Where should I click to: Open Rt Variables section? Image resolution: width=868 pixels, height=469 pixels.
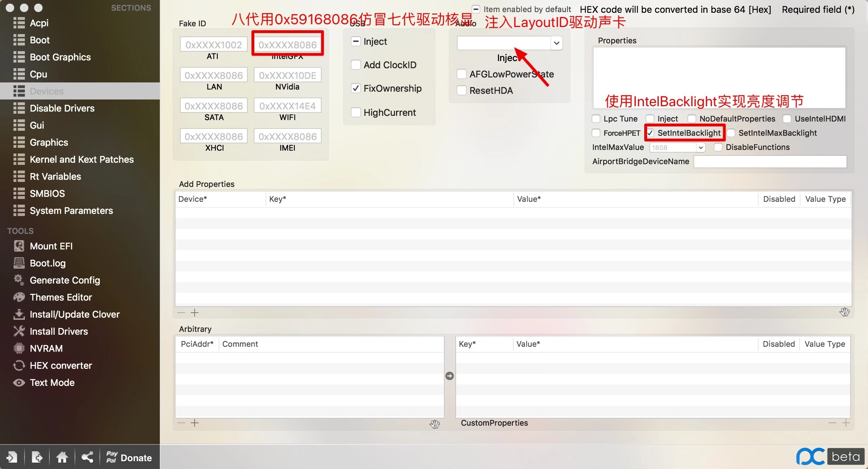coord(55,176)
